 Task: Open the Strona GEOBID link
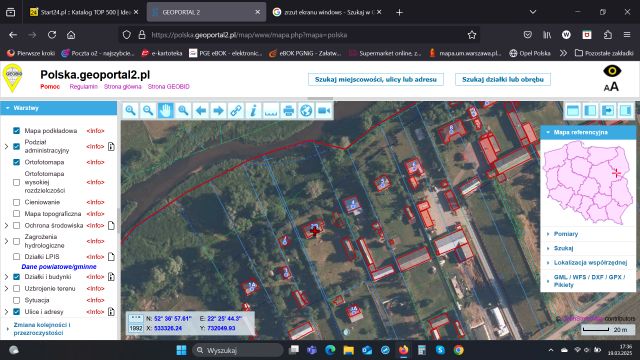pos(169,87)
